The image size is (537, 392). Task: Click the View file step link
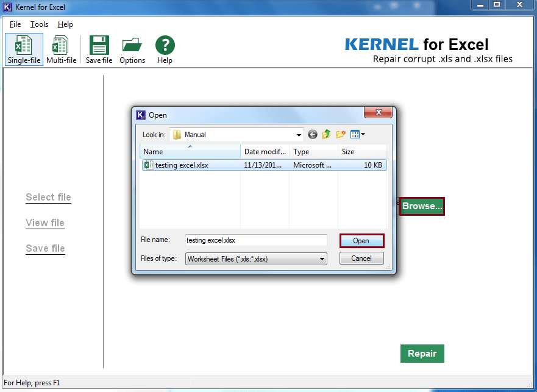45,223
